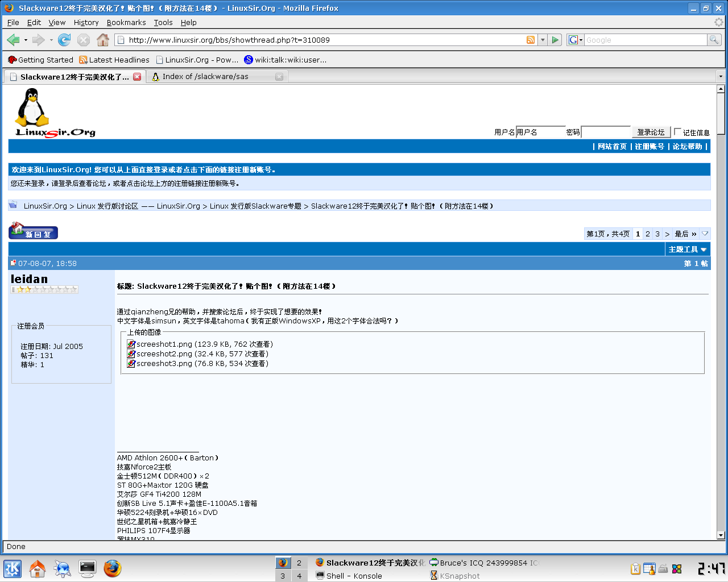The height and width of the screenshot is (582, 728).
Task: Go back with the green Back arrow
Action: 13,40
